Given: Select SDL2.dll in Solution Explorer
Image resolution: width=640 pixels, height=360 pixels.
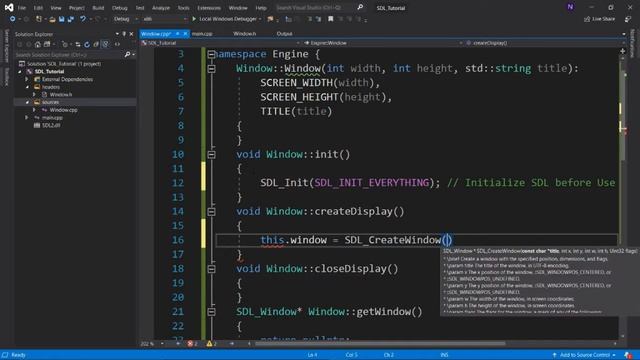Looking at the screenshot, I should tap(51, 125).
